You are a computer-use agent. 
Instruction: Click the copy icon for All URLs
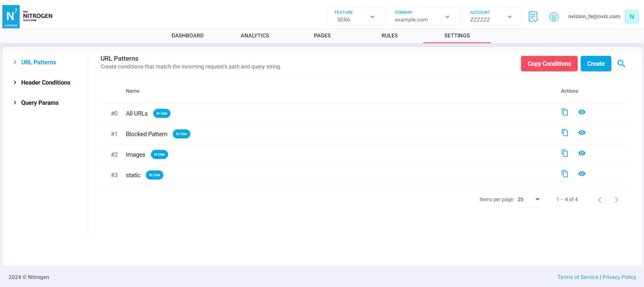(565, 112)
